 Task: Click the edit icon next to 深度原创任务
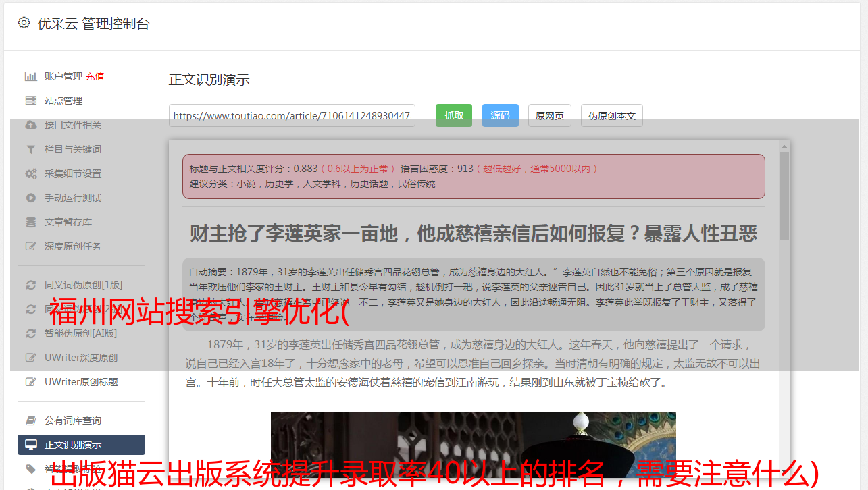point(30,246)
